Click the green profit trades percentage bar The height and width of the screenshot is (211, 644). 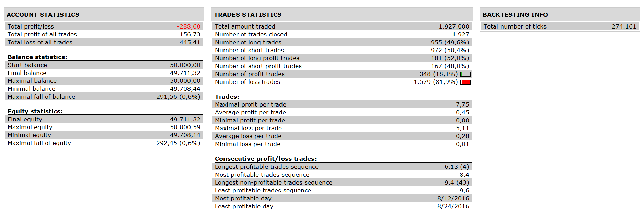click(465, 74)
